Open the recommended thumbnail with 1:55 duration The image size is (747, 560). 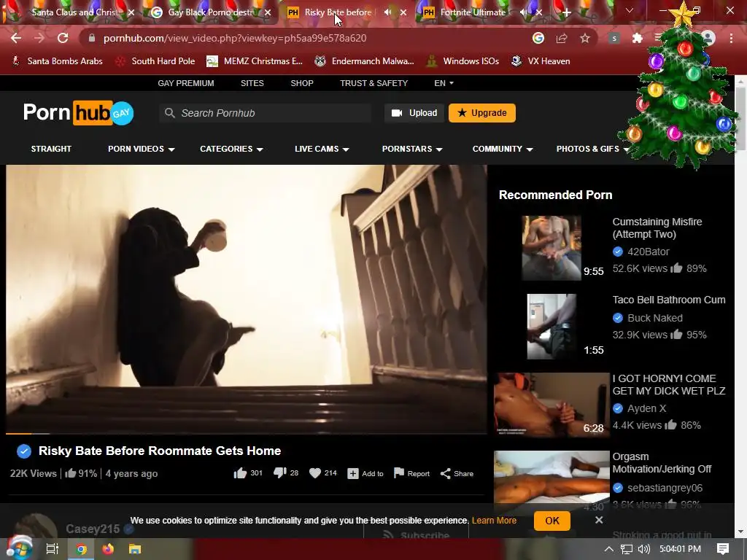click(551, 326)
